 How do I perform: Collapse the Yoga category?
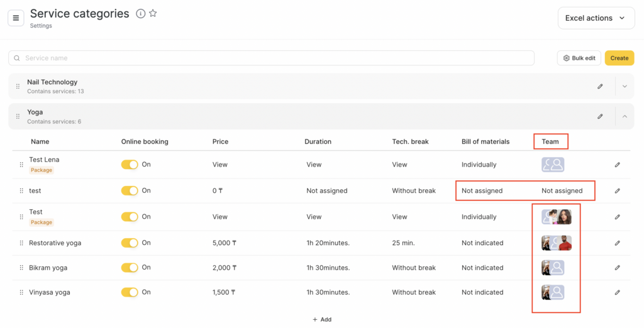coord(625,116)
